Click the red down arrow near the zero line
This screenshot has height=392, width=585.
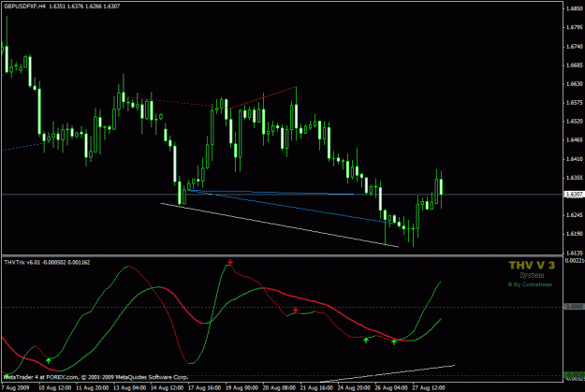(296, 310)
